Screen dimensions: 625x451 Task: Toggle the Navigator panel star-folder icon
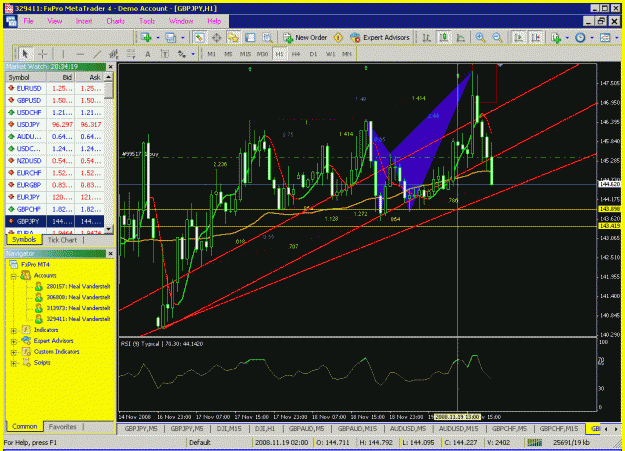pos(233,37)
